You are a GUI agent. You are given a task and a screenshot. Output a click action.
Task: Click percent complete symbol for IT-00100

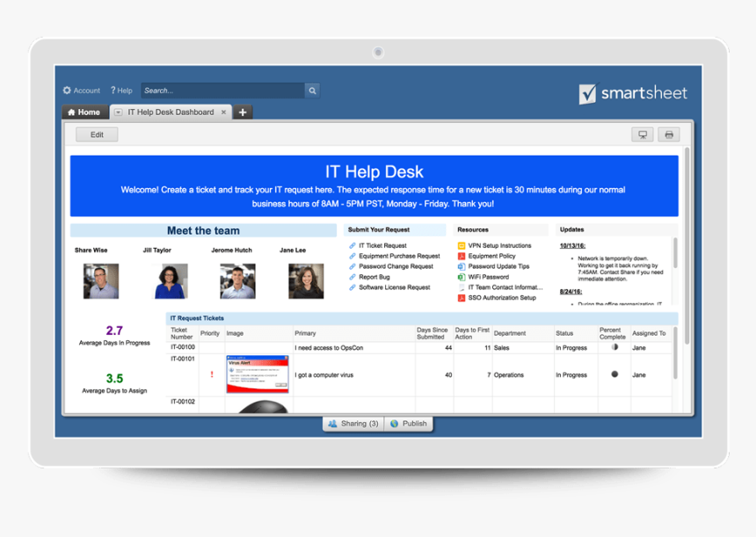tap(614, 346)
